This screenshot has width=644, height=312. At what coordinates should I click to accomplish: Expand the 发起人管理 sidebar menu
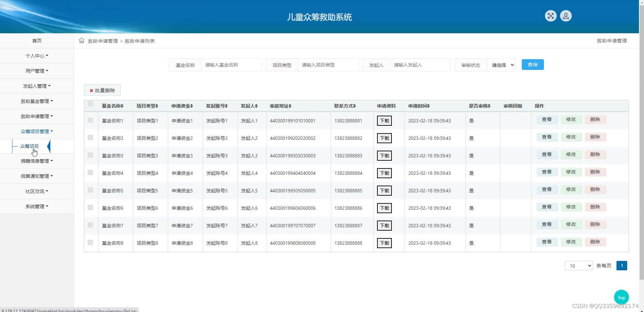click(x=37, y=86)
